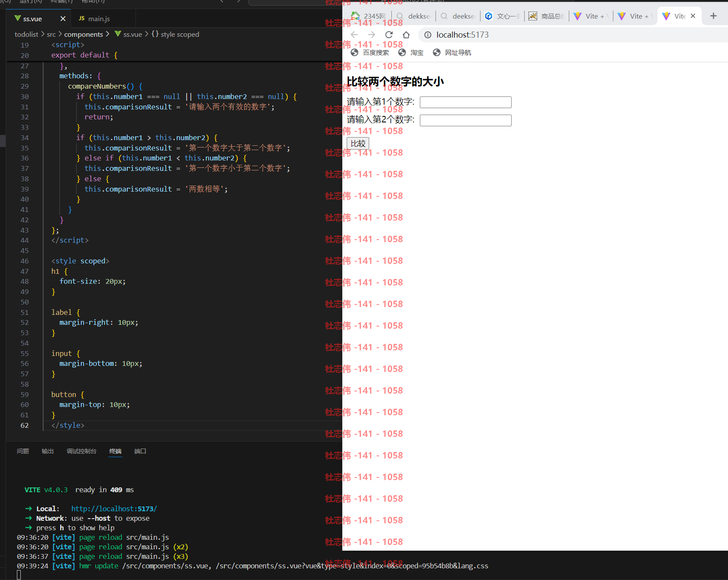Click the export default sticky line
This screenshot has width=728, height=580.
pos(84,55)
